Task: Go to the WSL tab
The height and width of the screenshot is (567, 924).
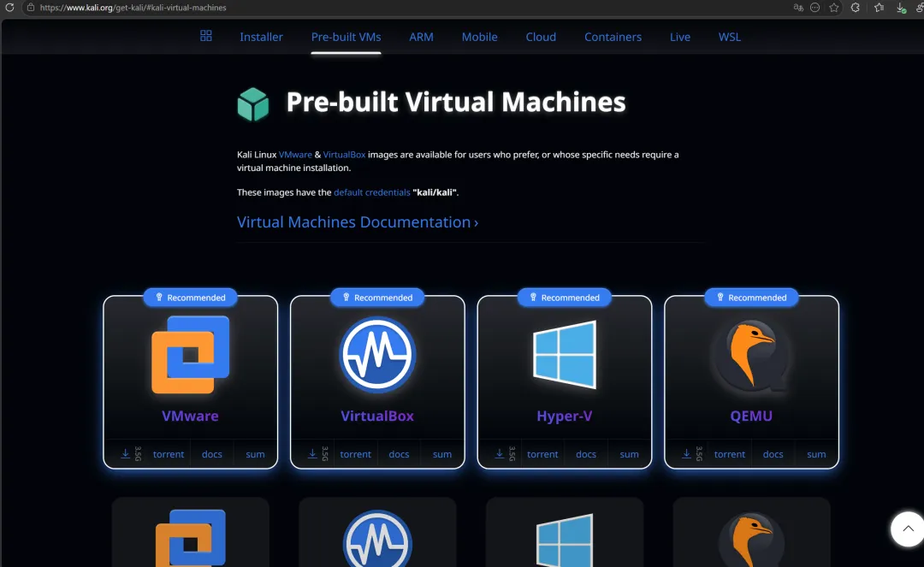Action: point(729,37)
